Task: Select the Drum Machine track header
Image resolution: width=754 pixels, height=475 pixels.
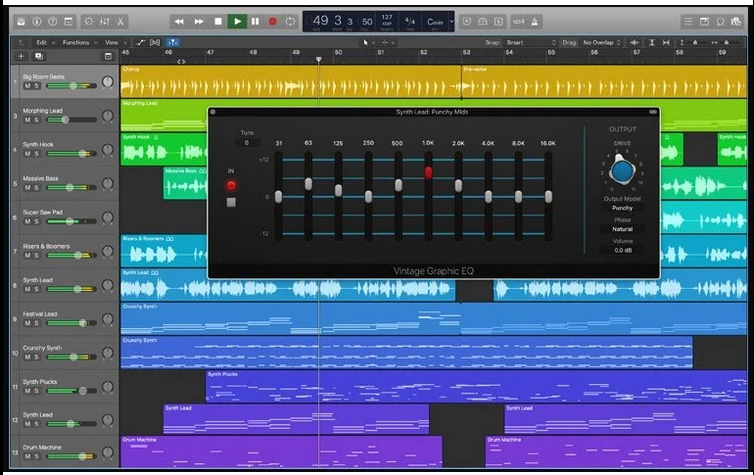Action: [50, 447]
